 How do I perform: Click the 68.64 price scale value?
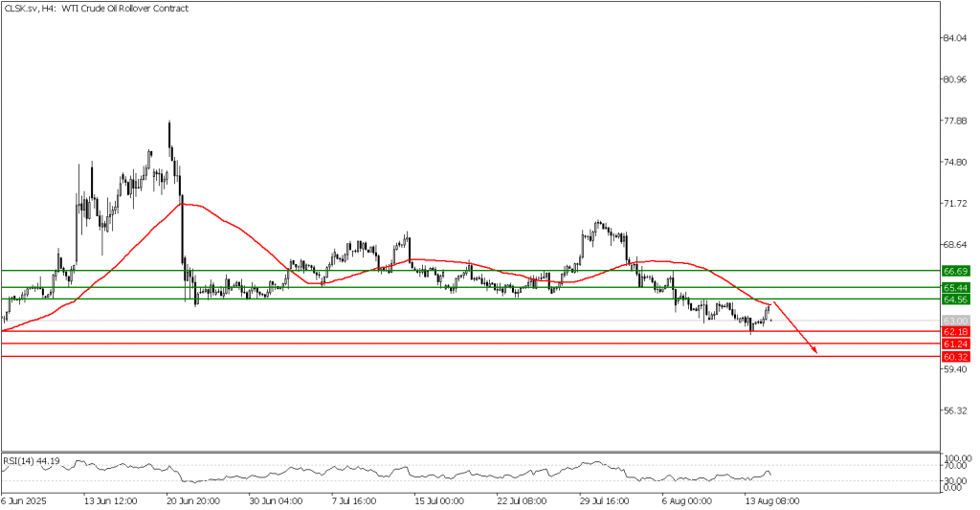tap(956, 244)
